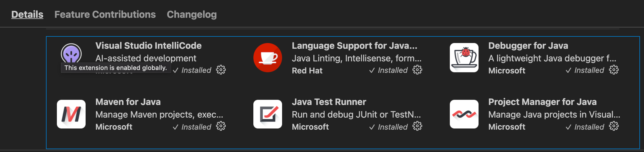Switch to Feature Contributions tab
Viewport: 644px width, 152px height.
click(x=105, y=14)
